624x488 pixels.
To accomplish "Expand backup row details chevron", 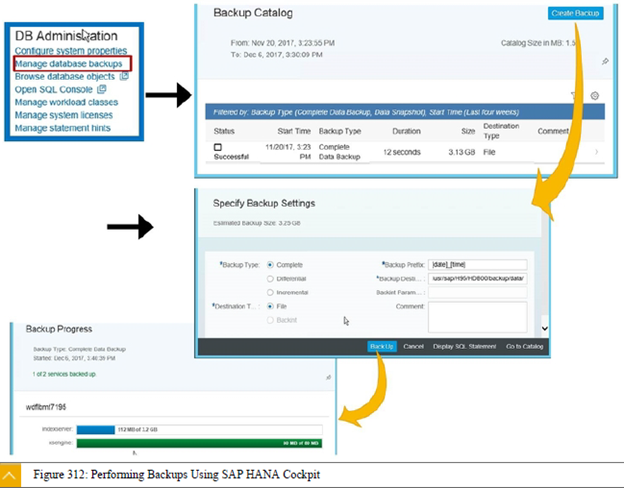I will pyautogui.click(x=597, y=152).
